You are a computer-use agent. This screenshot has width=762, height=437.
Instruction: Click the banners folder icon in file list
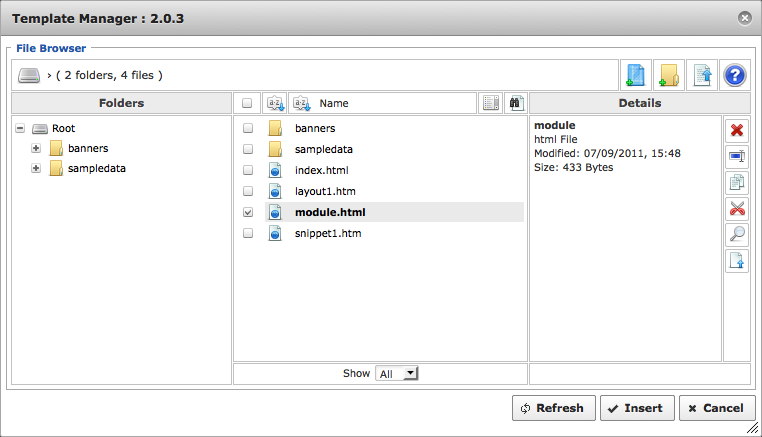275,128
